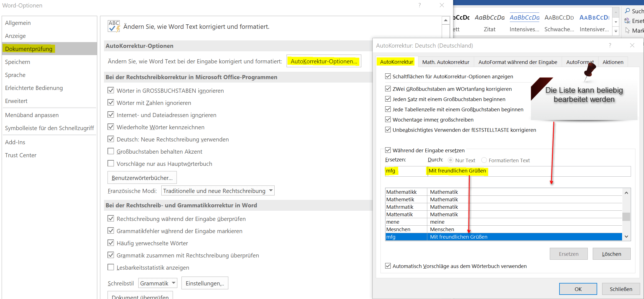Click the AutoKorrektur dialog help question mark
The width and height of the screenshot is (644, 299).
(x=610, y=45)
